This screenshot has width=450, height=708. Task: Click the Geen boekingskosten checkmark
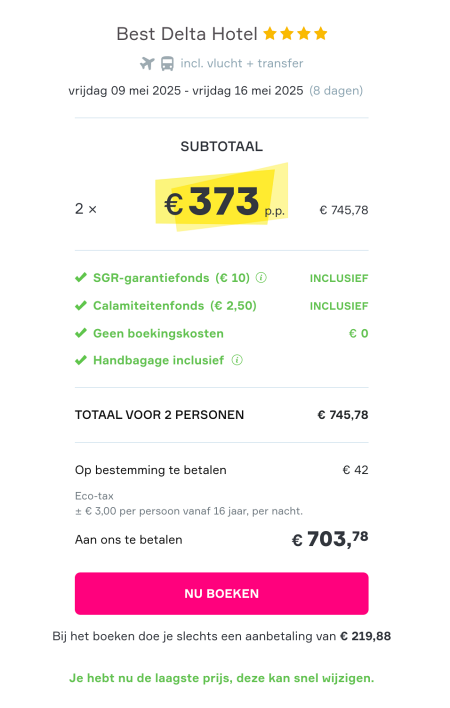(81, 333)
